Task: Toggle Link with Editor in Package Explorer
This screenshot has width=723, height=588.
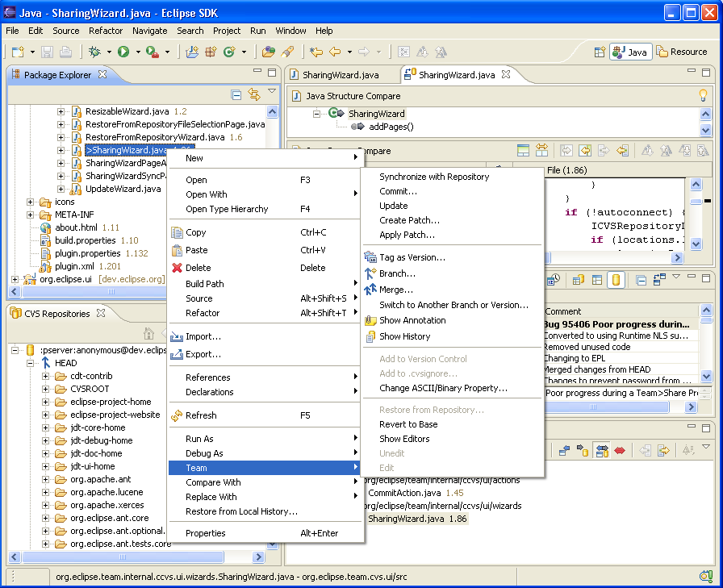Action: coord(254,95)
